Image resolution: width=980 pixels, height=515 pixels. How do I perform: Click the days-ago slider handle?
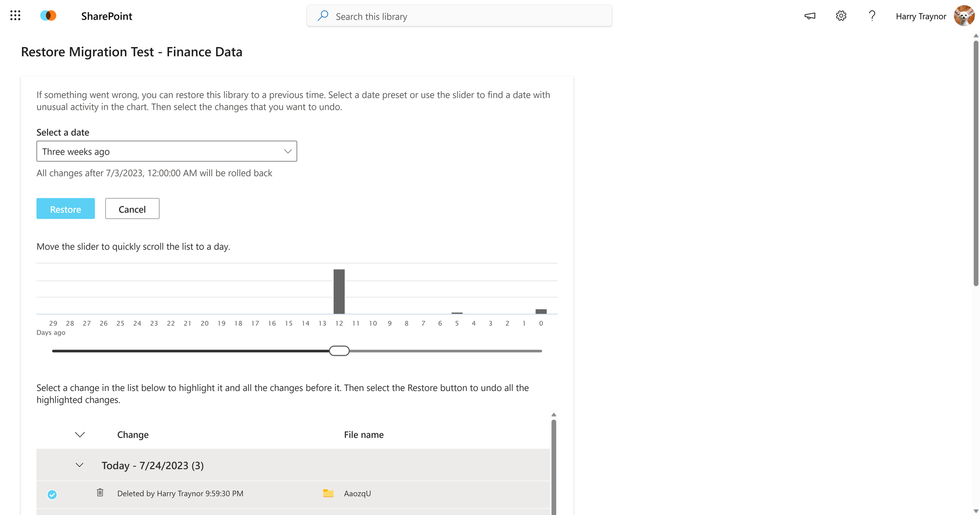click(x=339, y=351)
